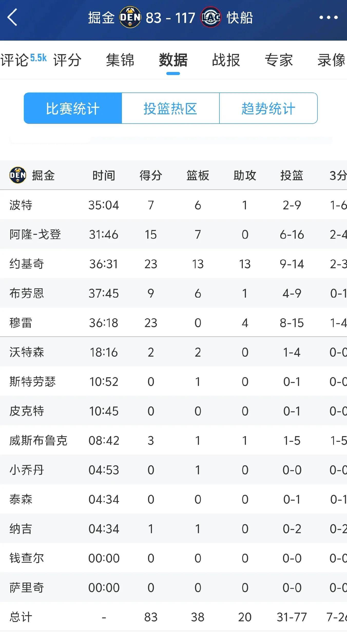Tap the Nuggets logo in table header
The height and width of the screenshot is (644, 347).
pyautogui.click(x=18, y=175)
